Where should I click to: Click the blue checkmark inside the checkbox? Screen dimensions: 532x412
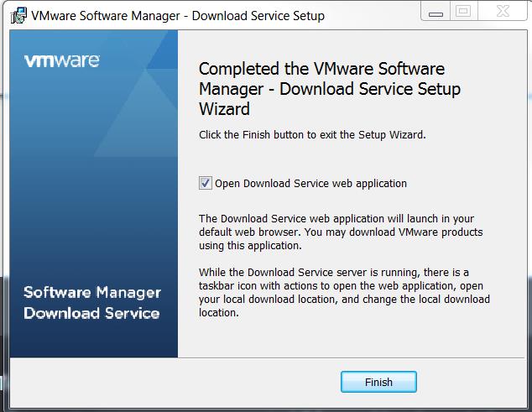tap(206, 183)
